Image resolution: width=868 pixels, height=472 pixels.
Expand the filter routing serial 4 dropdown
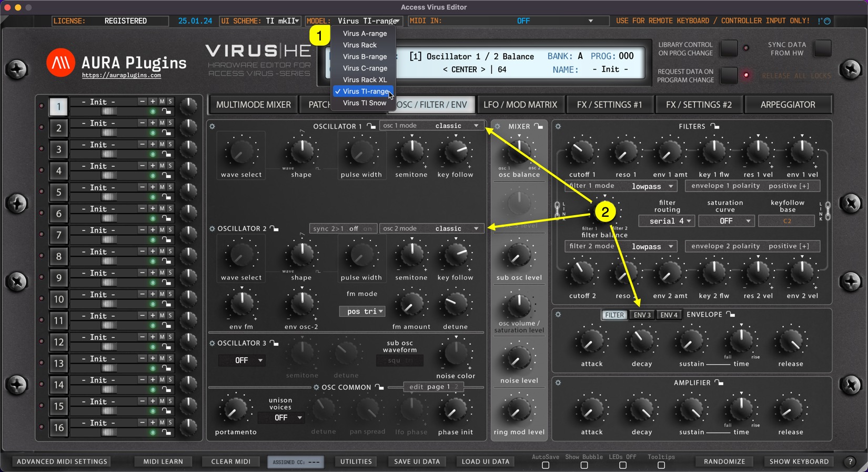click(667, 221)
